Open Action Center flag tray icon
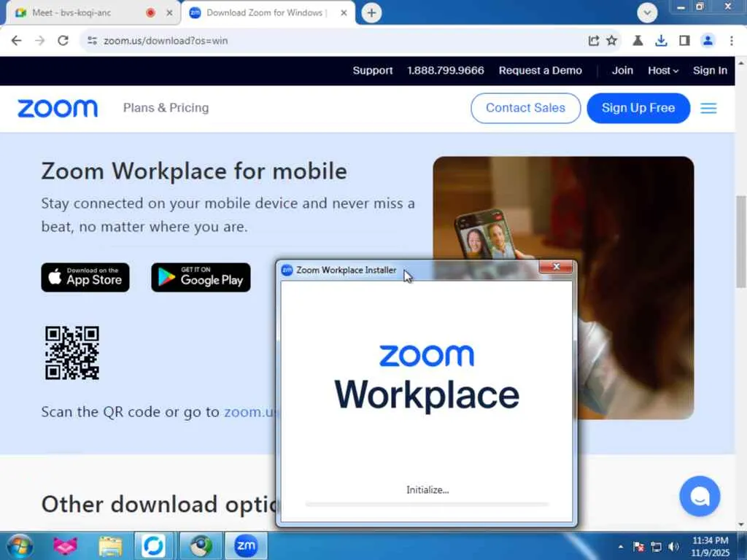The width and height of the screenshot is (747, 560). (638, 547)
